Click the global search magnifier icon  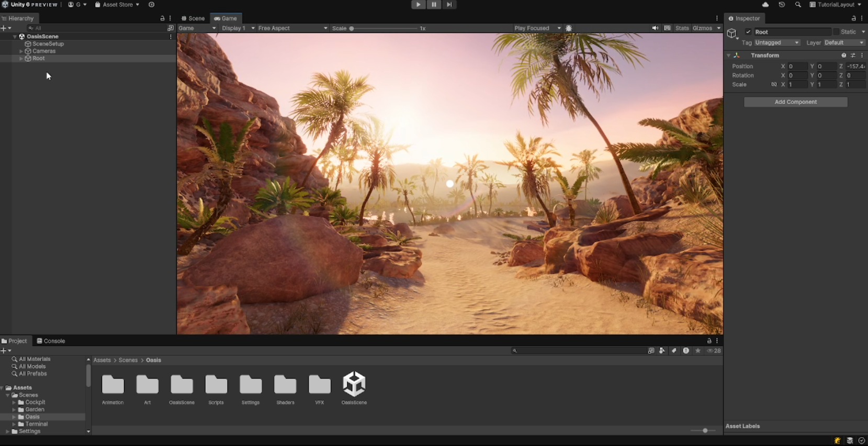(798, 5)
